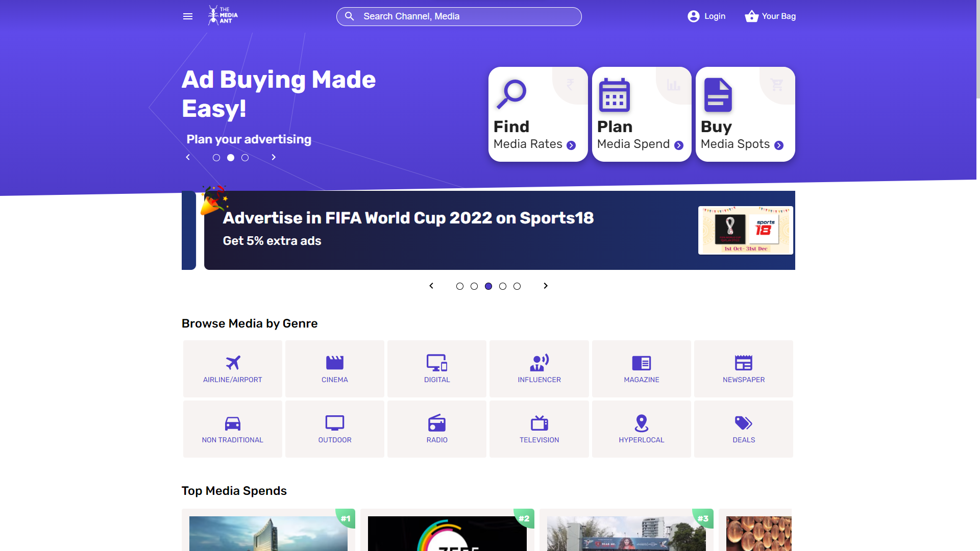Open the Deals tag icon
The width and height of the screenshot is (980, 551).
pyautogui.click(x=744, y=423)
